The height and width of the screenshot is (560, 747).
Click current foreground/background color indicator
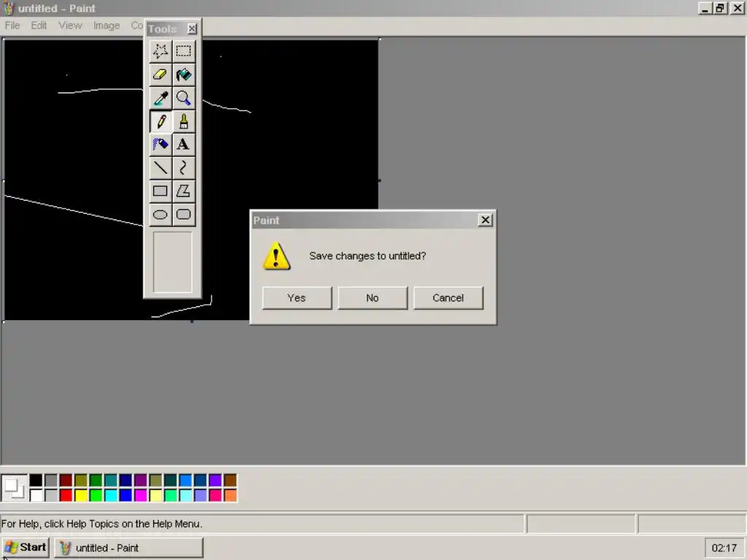point(15,488)
